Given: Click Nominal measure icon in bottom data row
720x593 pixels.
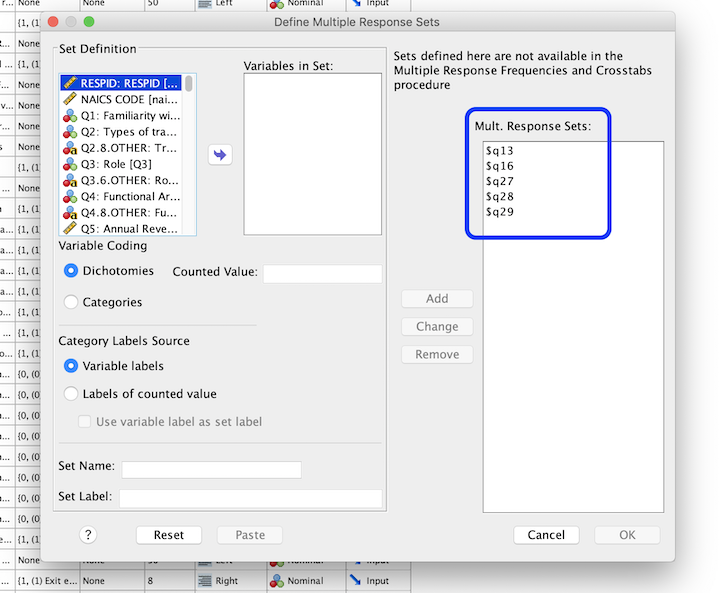Looking at the screenshot, I should click(x=277, y=581).
